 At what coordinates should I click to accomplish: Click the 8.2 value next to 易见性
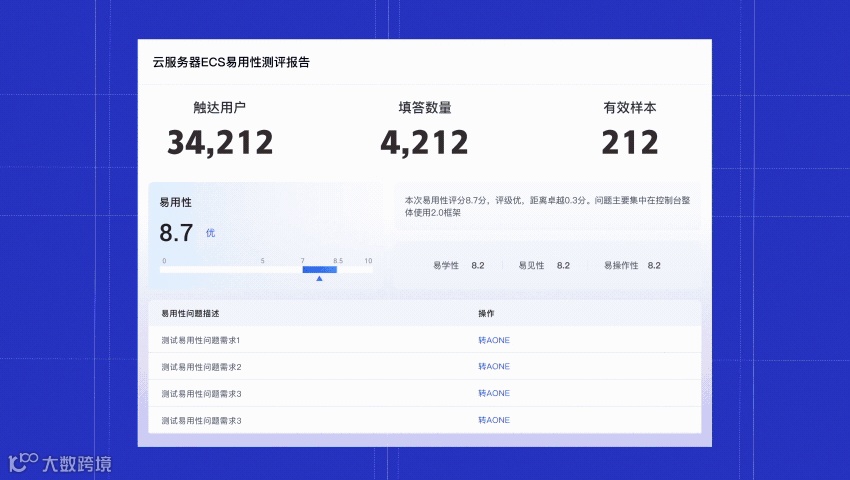[563, 265]
